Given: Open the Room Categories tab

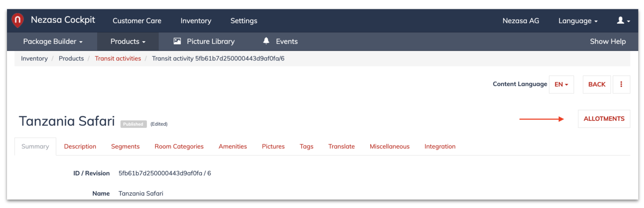Looking at the screenshot, I should pyautogui.click(x=179, y=146).
